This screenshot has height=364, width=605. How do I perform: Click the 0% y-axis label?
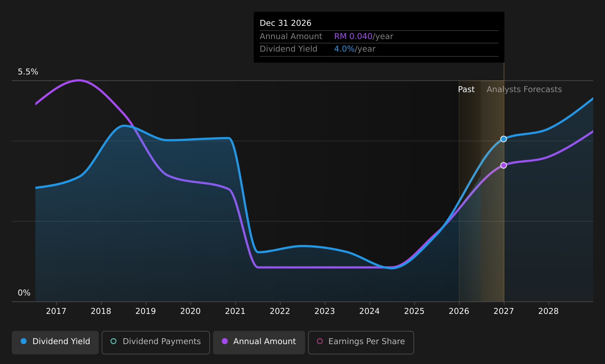point(24,293)
